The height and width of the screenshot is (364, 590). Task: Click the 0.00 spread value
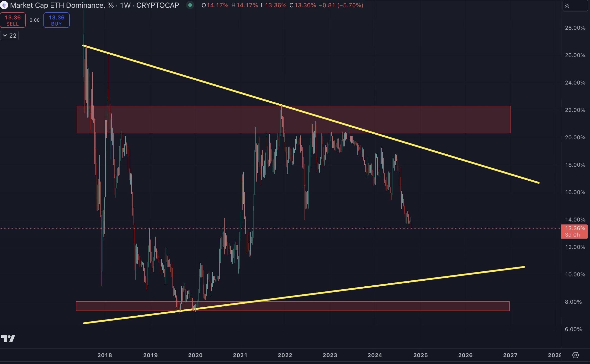coord(34,20)
